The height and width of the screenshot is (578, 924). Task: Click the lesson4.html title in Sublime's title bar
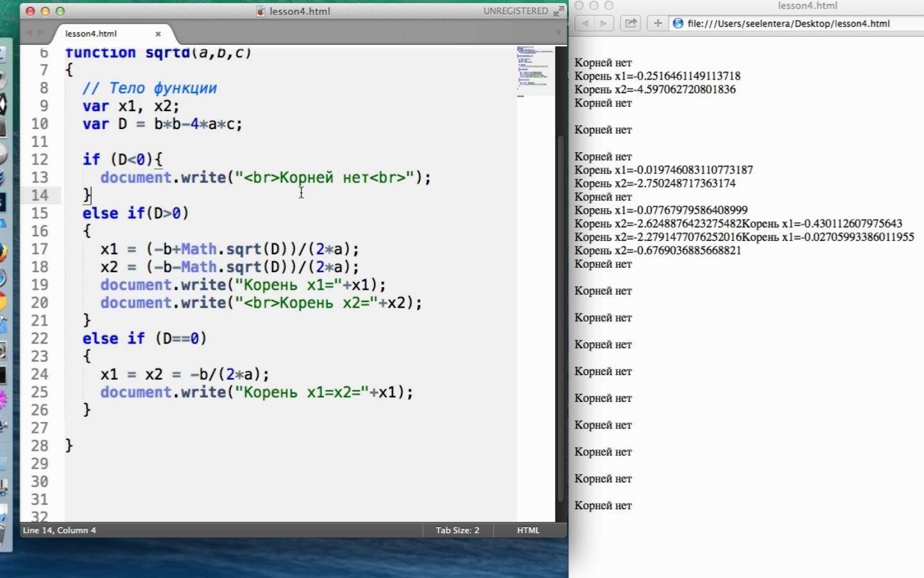pyautogui.click(x=300, y=11)
